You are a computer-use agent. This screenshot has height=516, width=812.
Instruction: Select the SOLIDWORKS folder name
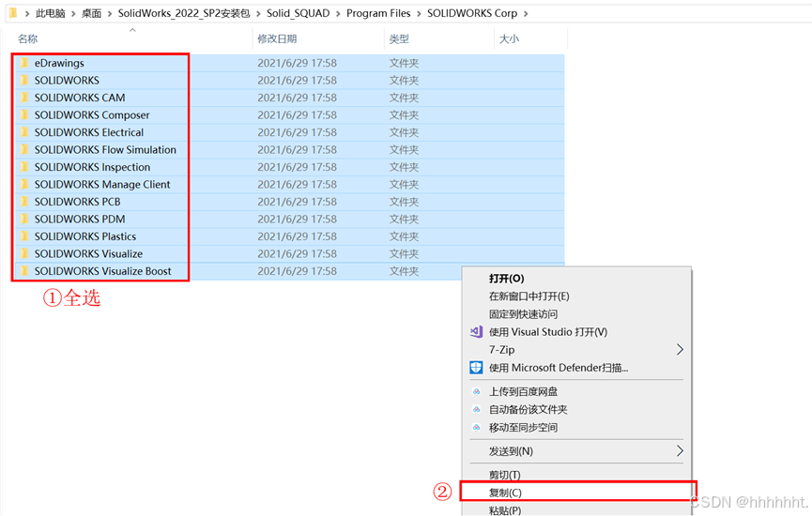click(67, 81)
